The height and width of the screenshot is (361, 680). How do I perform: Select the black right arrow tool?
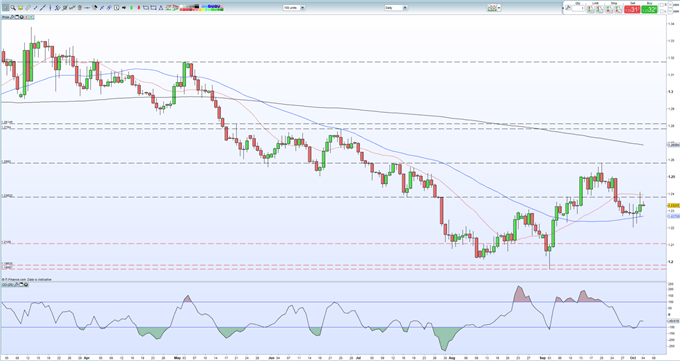(x=124, y=8)
